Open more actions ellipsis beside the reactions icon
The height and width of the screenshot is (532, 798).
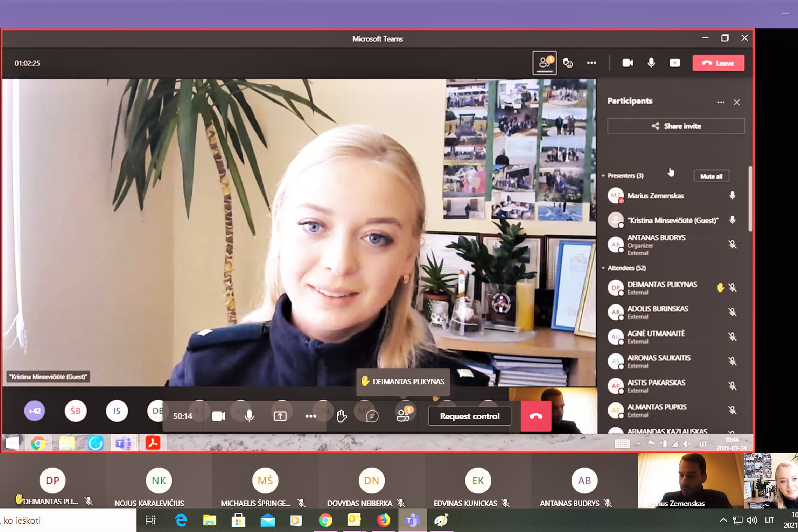point(591,63)
